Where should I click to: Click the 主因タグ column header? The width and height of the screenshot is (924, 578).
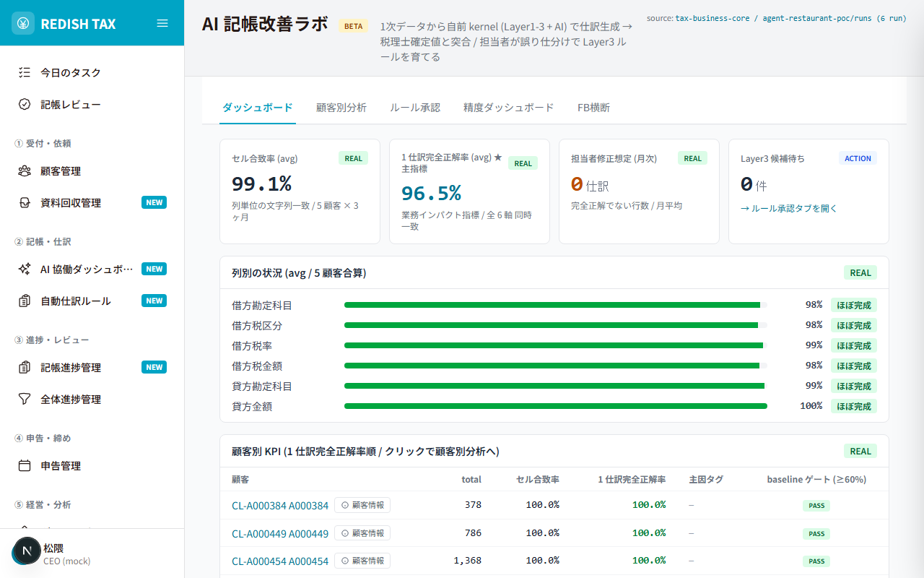(706, 479)
